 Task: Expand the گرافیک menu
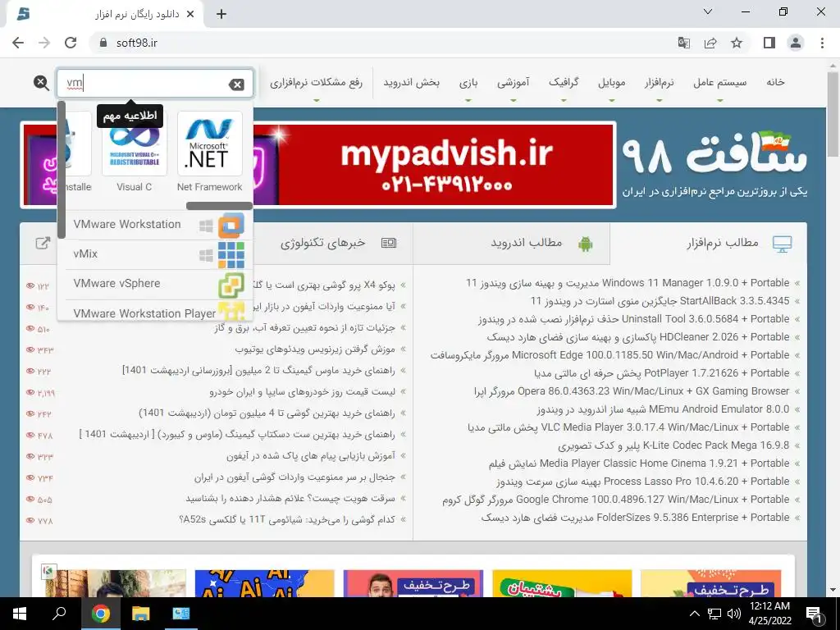(x=564, y=82)
